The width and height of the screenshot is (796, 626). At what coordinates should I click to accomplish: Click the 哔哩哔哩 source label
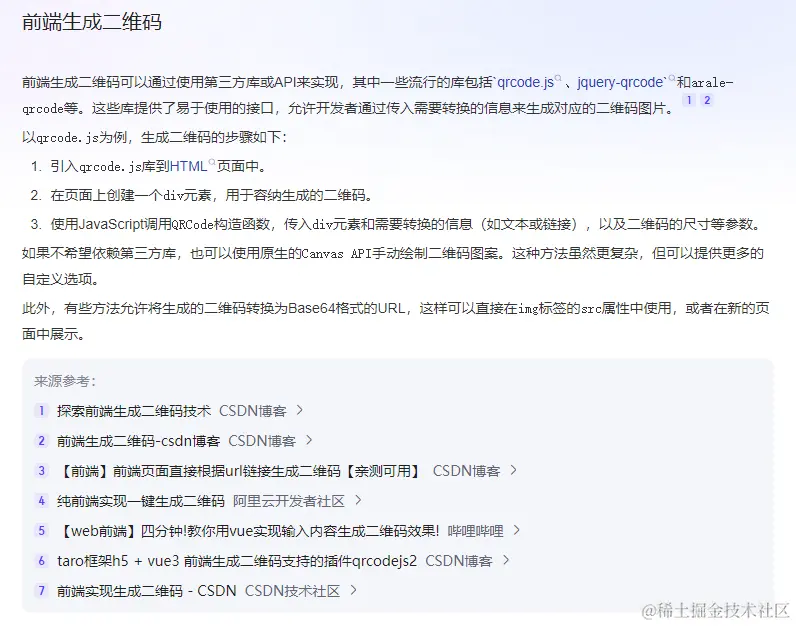click(475, 531)
